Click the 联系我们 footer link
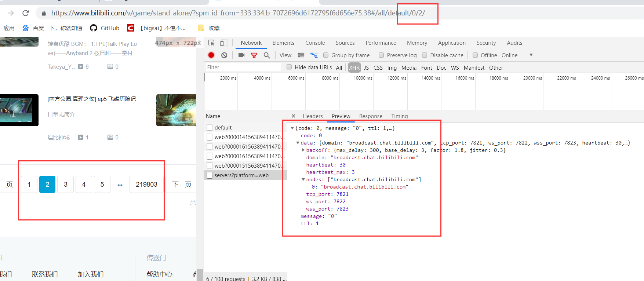 [45, 274]
